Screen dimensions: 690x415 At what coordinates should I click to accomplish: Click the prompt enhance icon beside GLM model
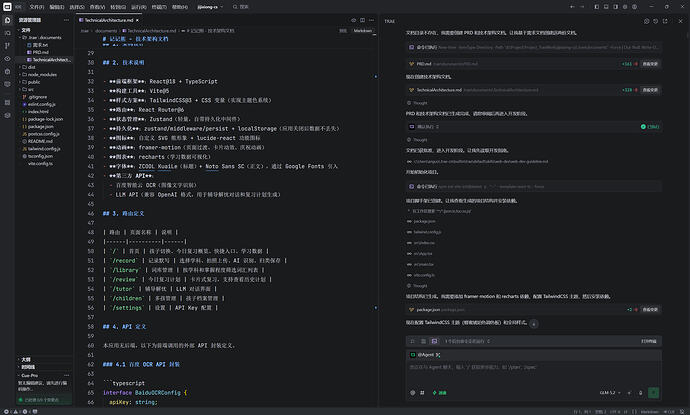click(629, 393)
